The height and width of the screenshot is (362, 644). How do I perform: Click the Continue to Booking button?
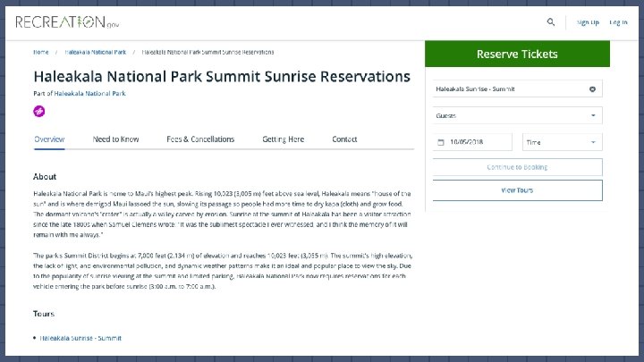[x=517, y=167]
